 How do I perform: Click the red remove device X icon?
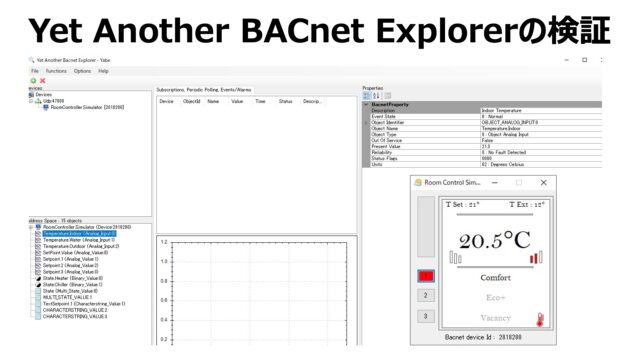pyautogui.click(x=42, y=81)
